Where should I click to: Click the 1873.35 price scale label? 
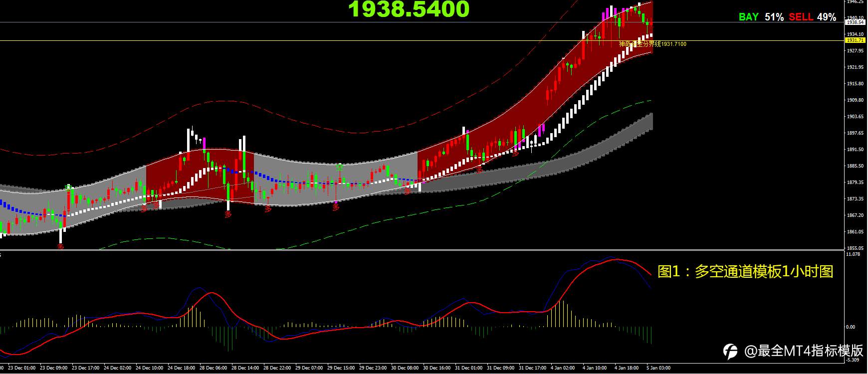(x=855, y=198)
